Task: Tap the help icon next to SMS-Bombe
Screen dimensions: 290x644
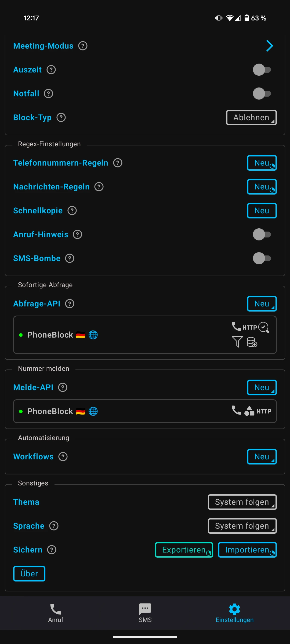Action: point(70,258)
